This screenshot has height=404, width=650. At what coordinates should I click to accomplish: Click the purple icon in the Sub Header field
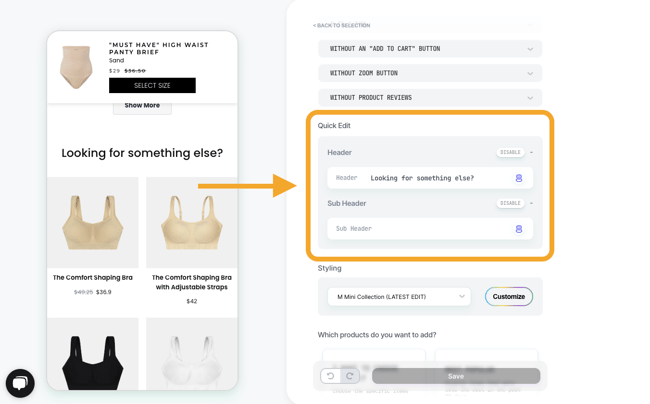(518, 229)
